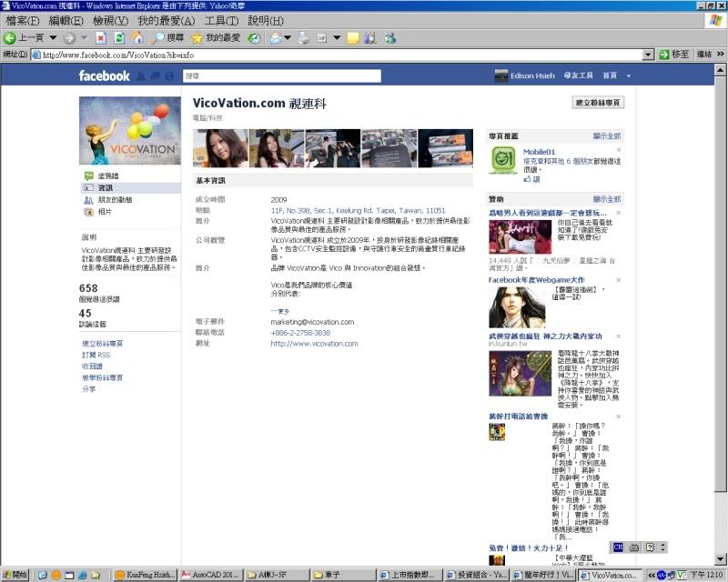Click the 首頁 Home link in Facebook bar
Image resolution: width=728 pixels, height=582 pixels.
click(610, 75)
